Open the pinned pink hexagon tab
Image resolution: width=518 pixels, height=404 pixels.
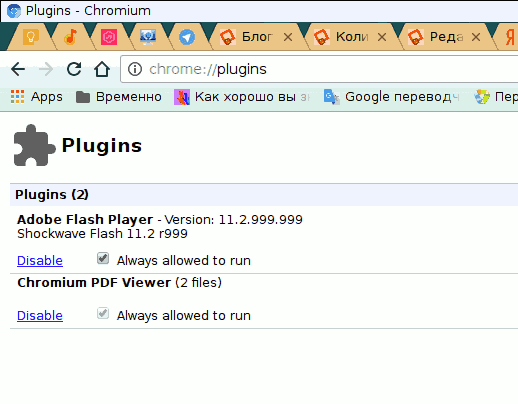point(109,37)
